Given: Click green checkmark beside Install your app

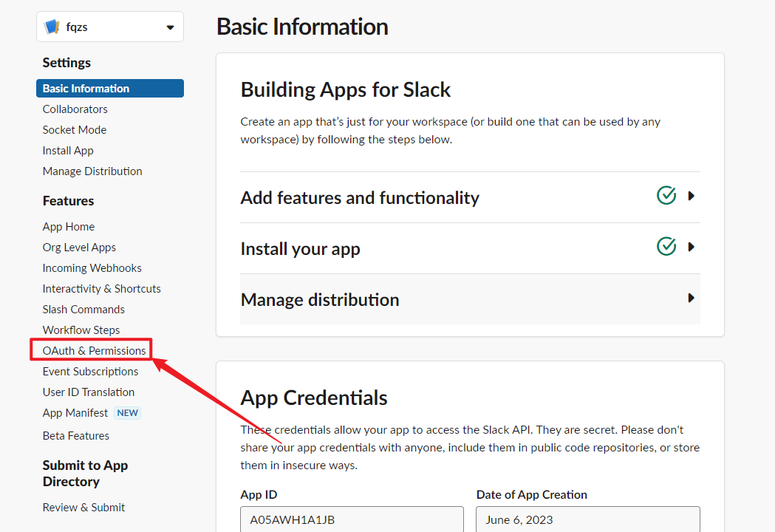Looking at the screenshot, I should (666, 246).
